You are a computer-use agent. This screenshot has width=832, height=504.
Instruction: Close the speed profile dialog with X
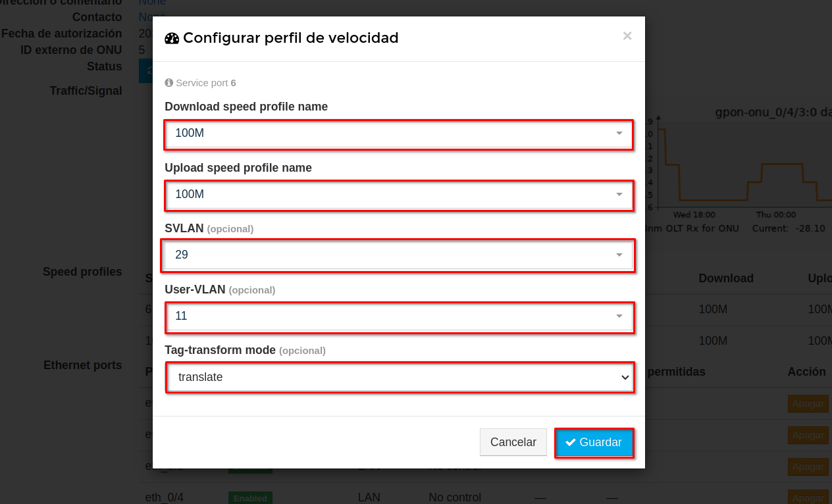click(x=627, y=36)
